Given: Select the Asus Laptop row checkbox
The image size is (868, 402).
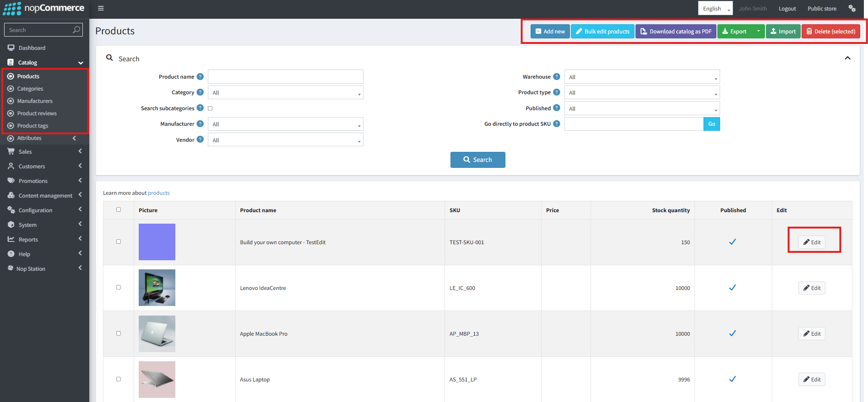Looking at the screenshot, I should pyautogui.click(x=119, y=379).
